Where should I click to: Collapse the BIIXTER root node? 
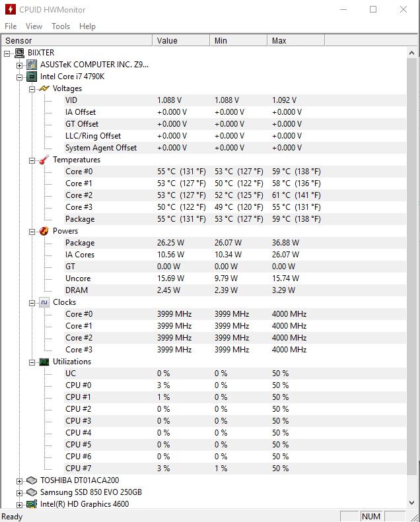pos(7,53)
